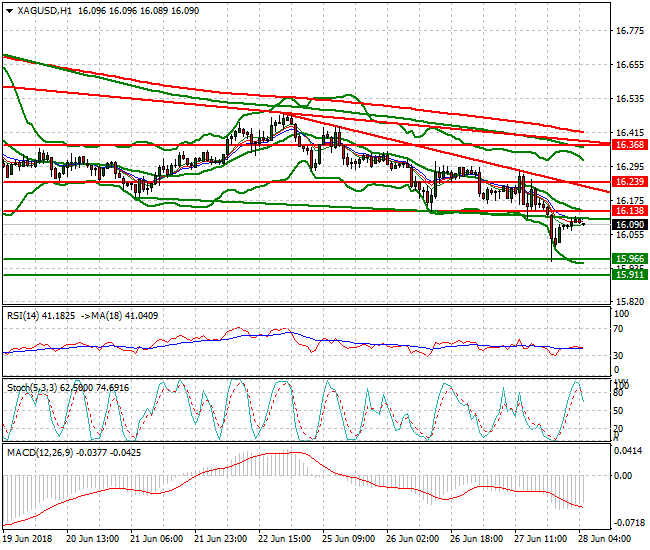Click the 28 Jun 04:00 time label
Viewport: 650px width, 550px height.
605,539
